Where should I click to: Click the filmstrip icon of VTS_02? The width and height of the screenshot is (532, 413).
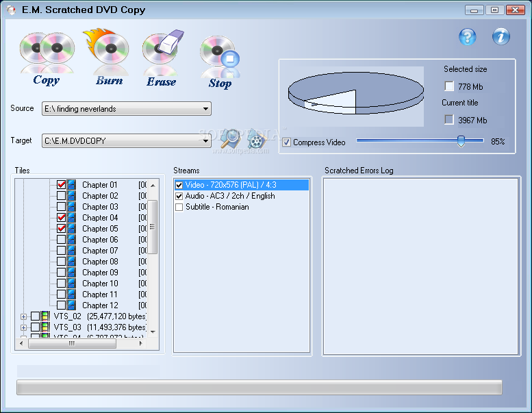[x=45, y=316]
